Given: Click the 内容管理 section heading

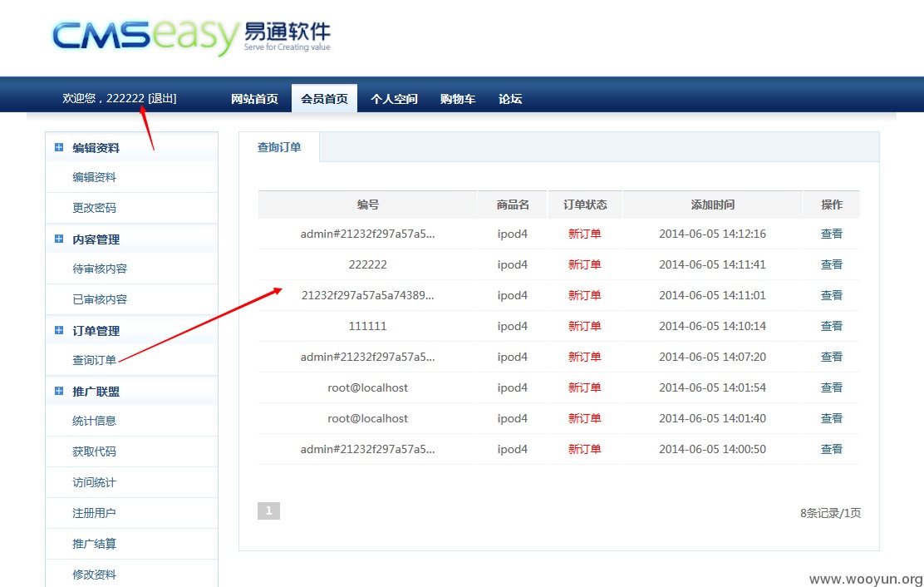Looking at the screenshot, I should [x=96, y=239].
